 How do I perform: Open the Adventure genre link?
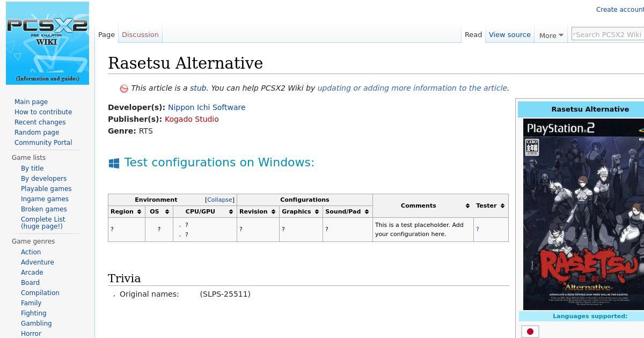[37, 262]
